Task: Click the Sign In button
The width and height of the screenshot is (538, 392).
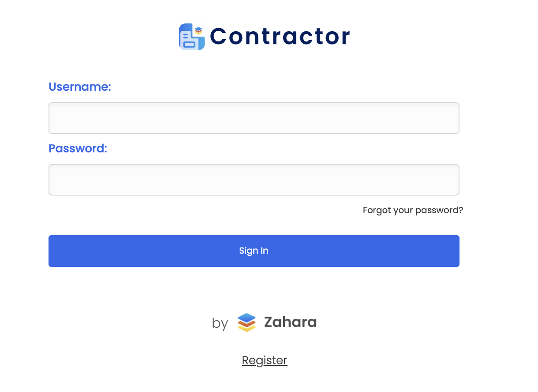Action: (254, 251)
